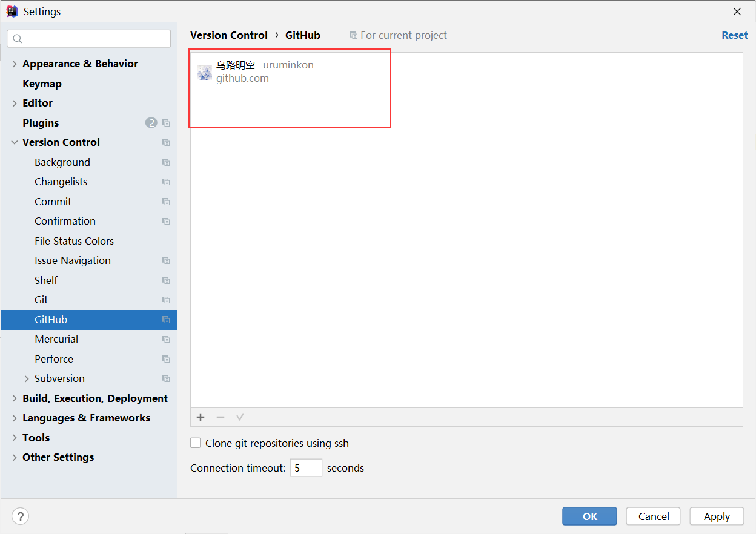Click Version Control in the breadcrumb
Viewport: 756px width, 534px height.
point(229,35)
